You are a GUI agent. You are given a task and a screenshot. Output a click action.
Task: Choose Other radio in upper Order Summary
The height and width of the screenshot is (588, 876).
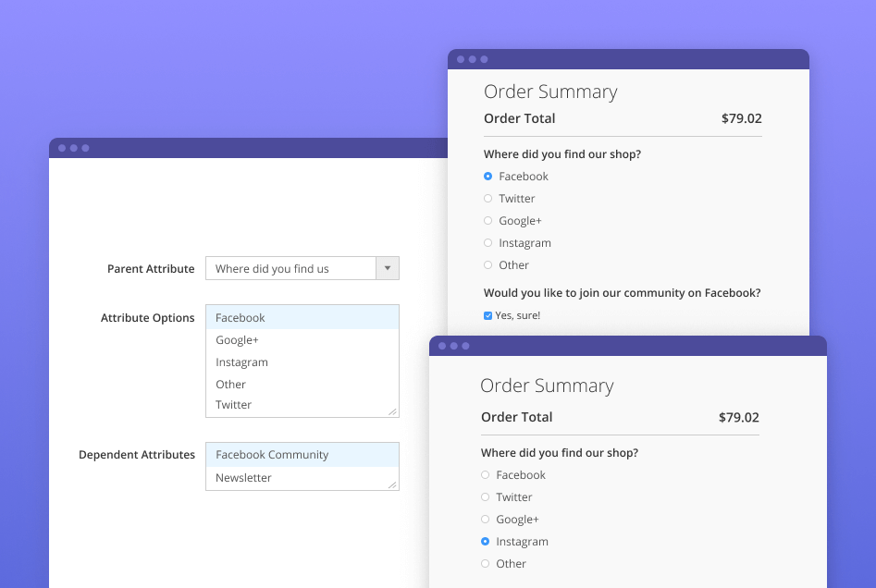[487, 265]
